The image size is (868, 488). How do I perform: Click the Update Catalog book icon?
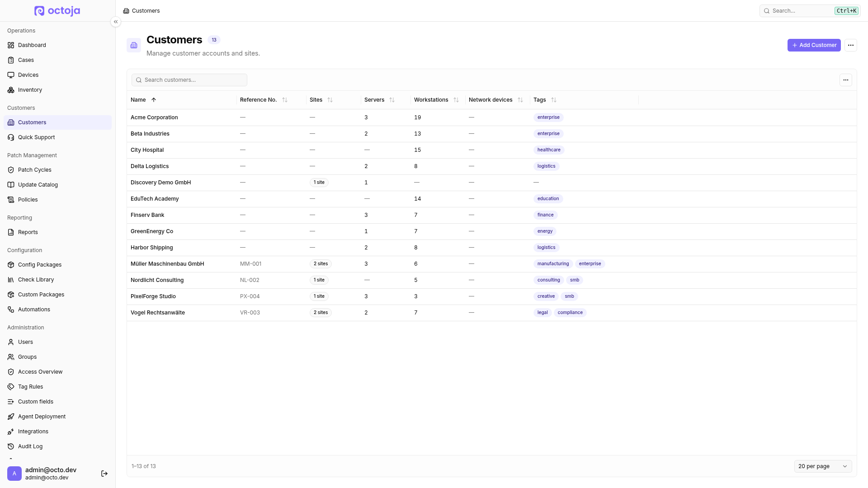(11, 185)
